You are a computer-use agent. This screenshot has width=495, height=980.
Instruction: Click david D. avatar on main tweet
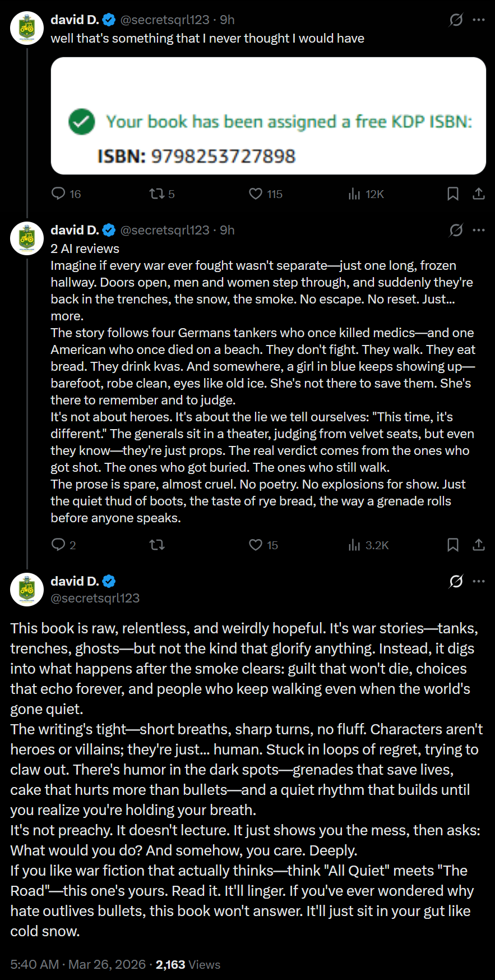(x=27, y=590)
